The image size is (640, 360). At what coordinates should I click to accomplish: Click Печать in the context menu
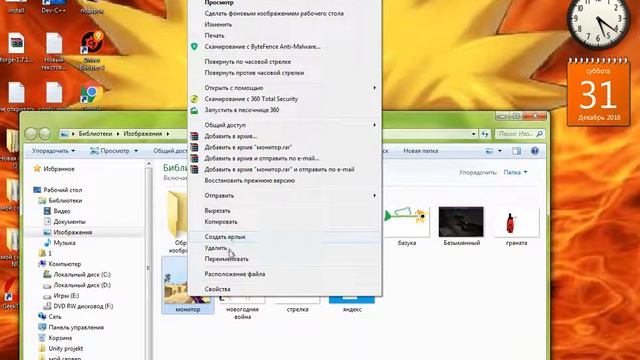pos(214,36)
